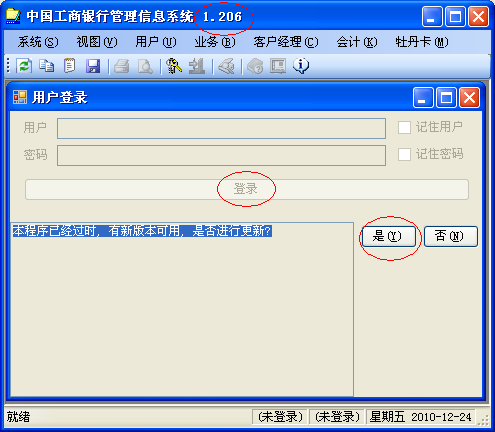Click the printer toolbar icon

point(122,66)
